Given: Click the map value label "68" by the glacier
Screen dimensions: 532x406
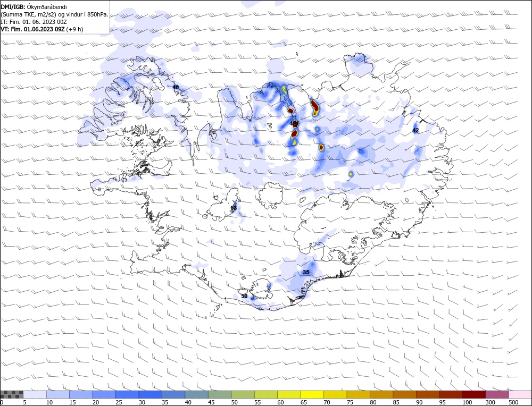Looking at the screenshot, I should click(234, 208).
